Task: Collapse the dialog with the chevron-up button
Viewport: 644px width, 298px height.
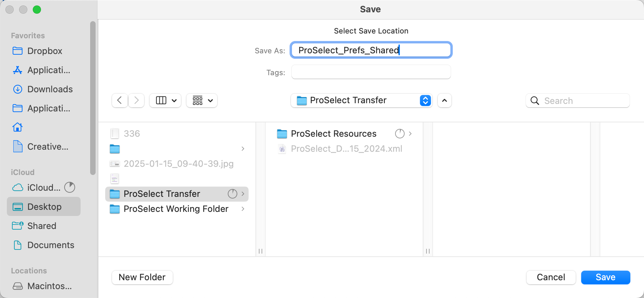Action: coord(444,100)
